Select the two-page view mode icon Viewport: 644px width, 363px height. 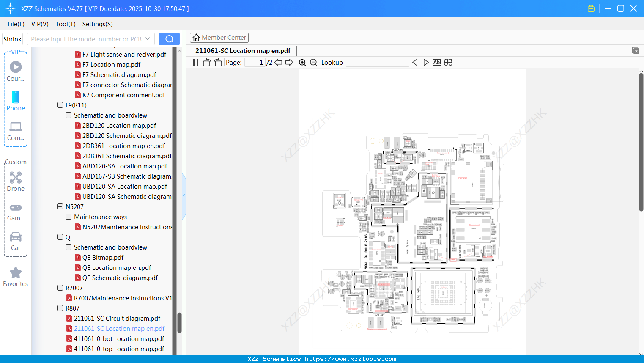[193, 62]
